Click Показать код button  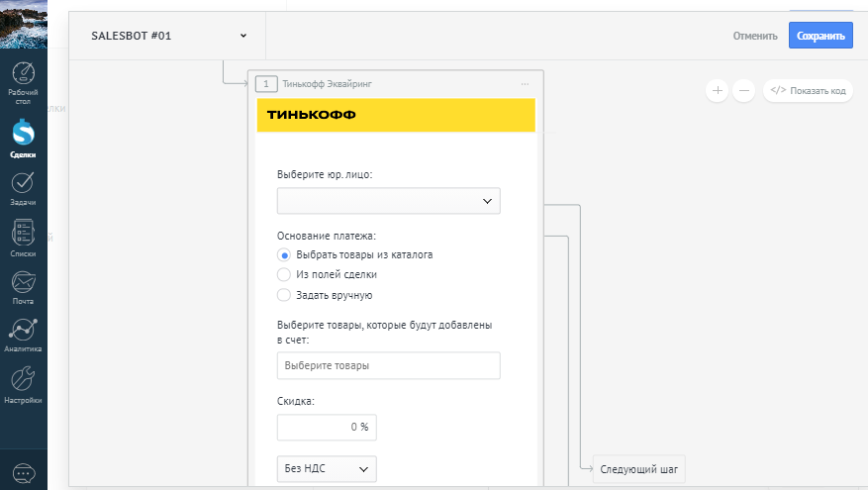[x=808, y=90]
